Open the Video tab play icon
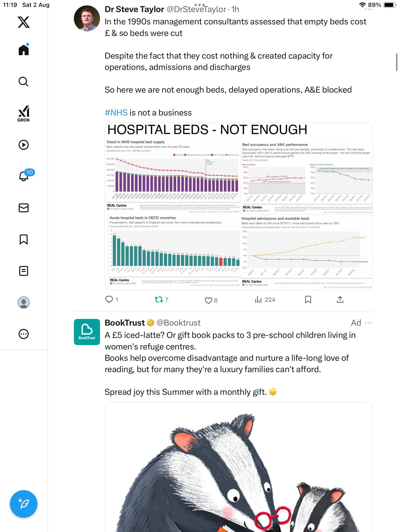 (x=24, y=145)
